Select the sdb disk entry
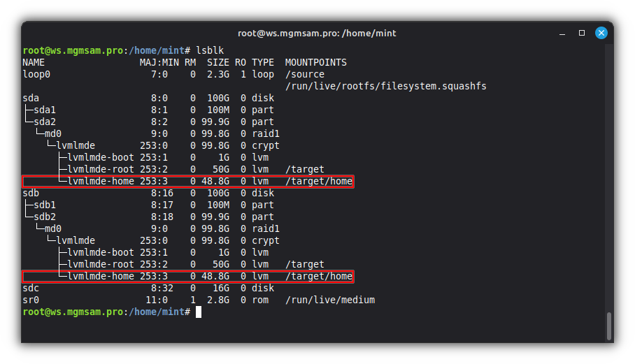 pyautogui.click(x=31, y=193)
